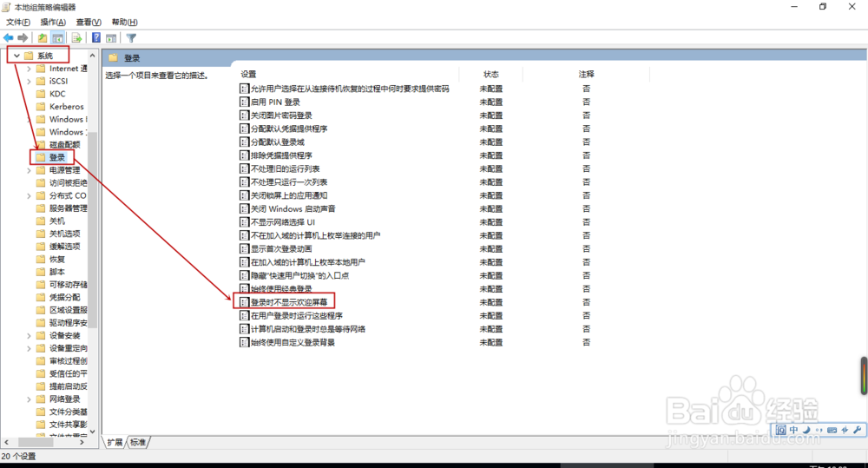Open Help via blue question-mark icon
The image size is (868, 468).
click(x=96, y=37)
